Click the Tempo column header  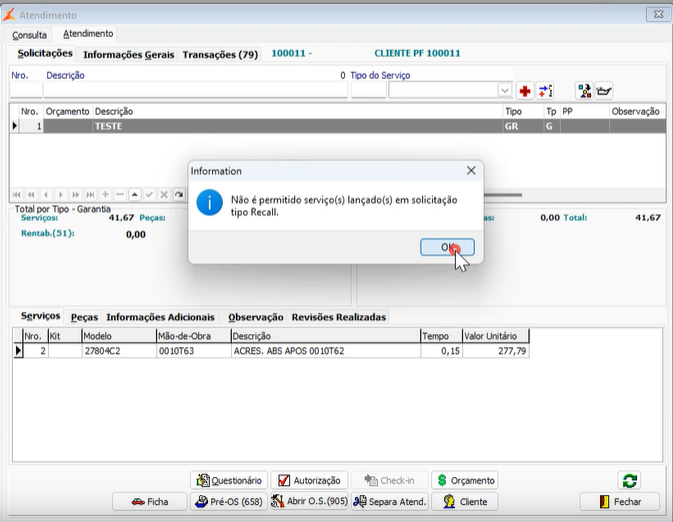tap(441, 336)
